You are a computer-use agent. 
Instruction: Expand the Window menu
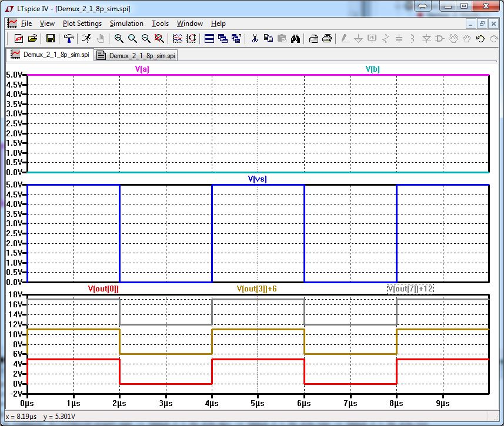[x=190, y=24]
